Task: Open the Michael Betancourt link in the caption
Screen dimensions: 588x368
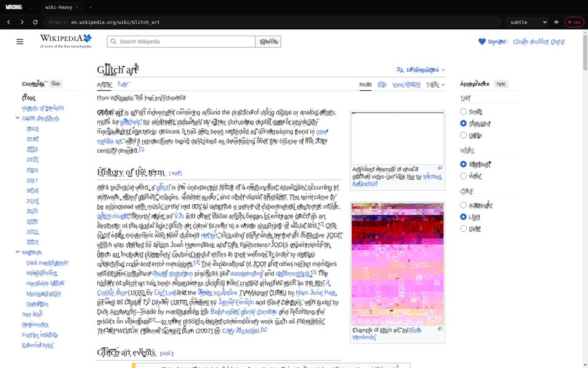Action: tap(397, 180)
